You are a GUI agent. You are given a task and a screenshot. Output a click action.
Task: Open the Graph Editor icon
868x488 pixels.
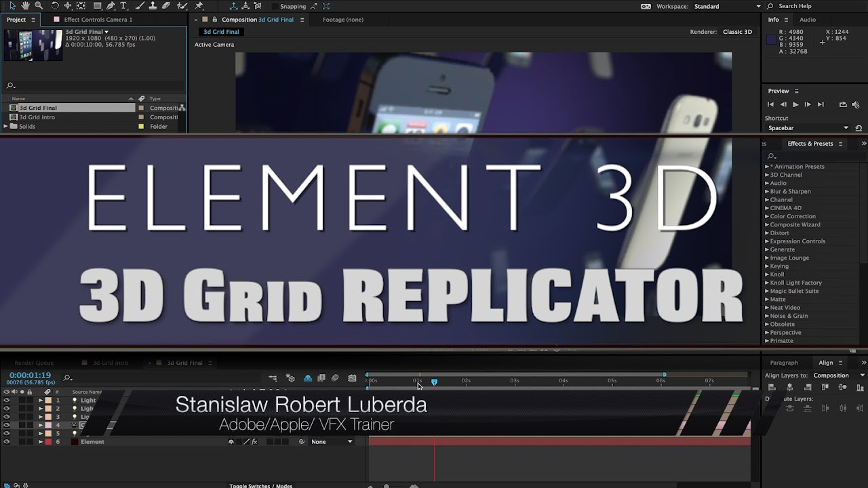coord(352,378)
